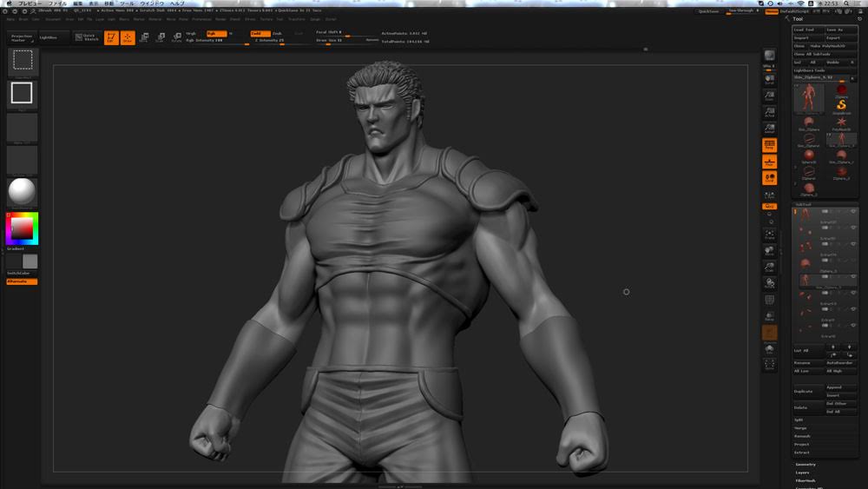Expand the FiberMesh section
Viewport: 868px width, 489px height.
click(806, 480)
